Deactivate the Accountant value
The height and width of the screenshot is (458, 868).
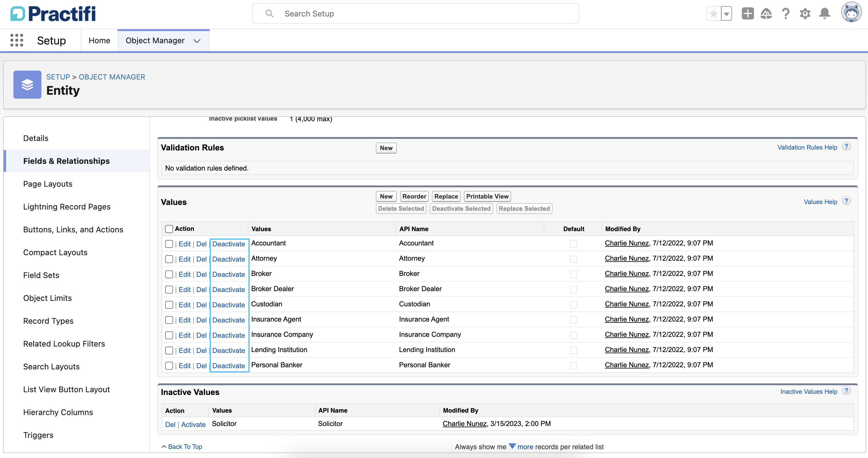[x=229, y=244]
